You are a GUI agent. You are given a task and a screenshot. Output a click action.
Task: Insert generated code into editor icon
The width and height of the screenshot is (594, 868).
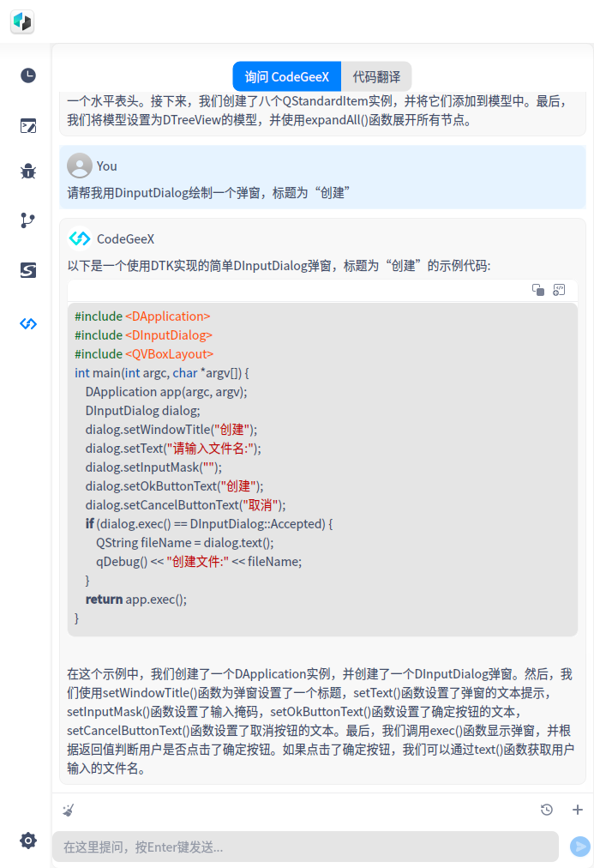559,290
